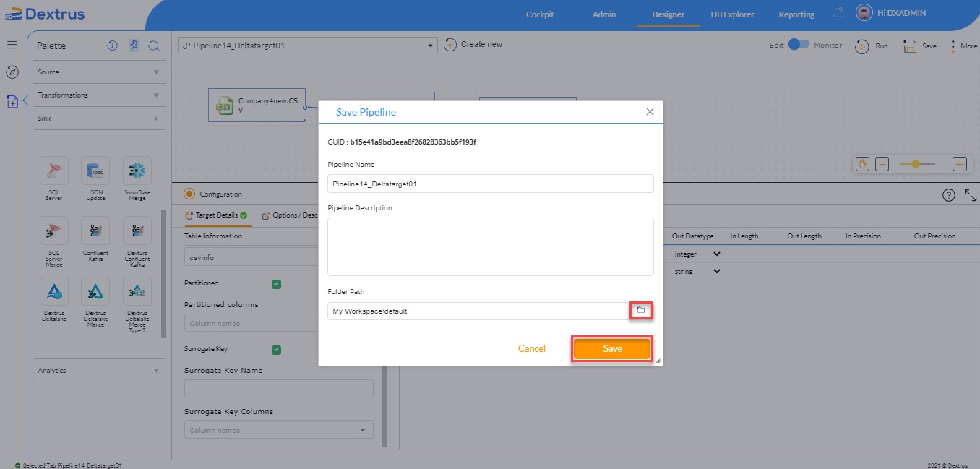Image resolution: width=980 pixels, height=469 pixels.
Task: Click the Palette info icon
Action: (x=112, y=46)
